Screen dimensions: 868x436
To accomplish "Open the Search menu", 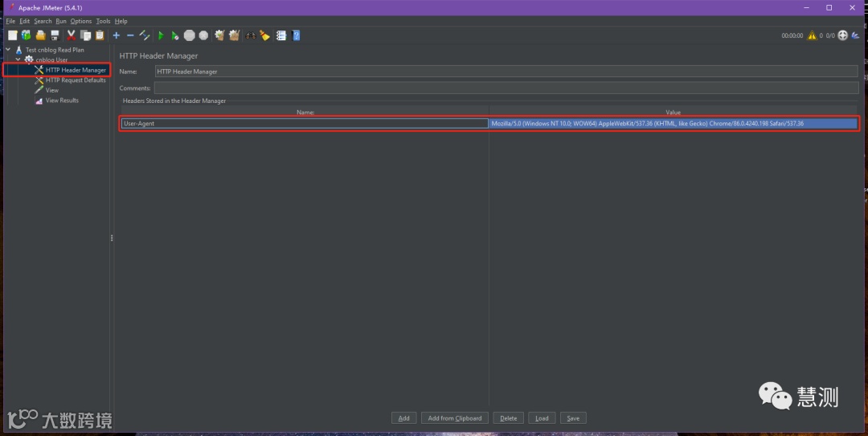I will pos(43,21).
